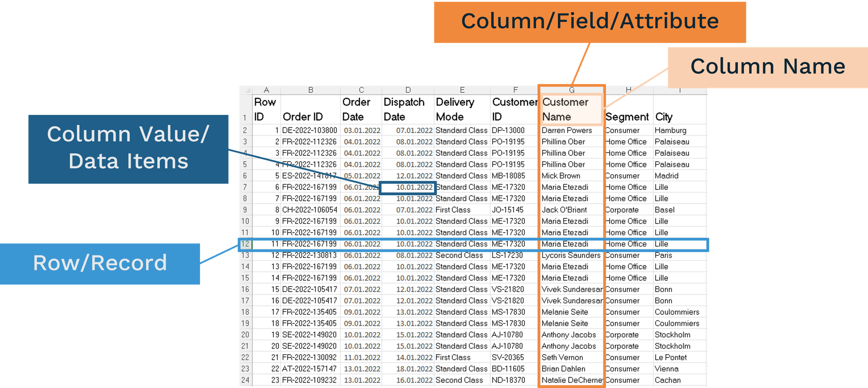Select customer ID 'ND-18370'
The height and width of the screenshot is (388, 868).
[x=515, y=380]
